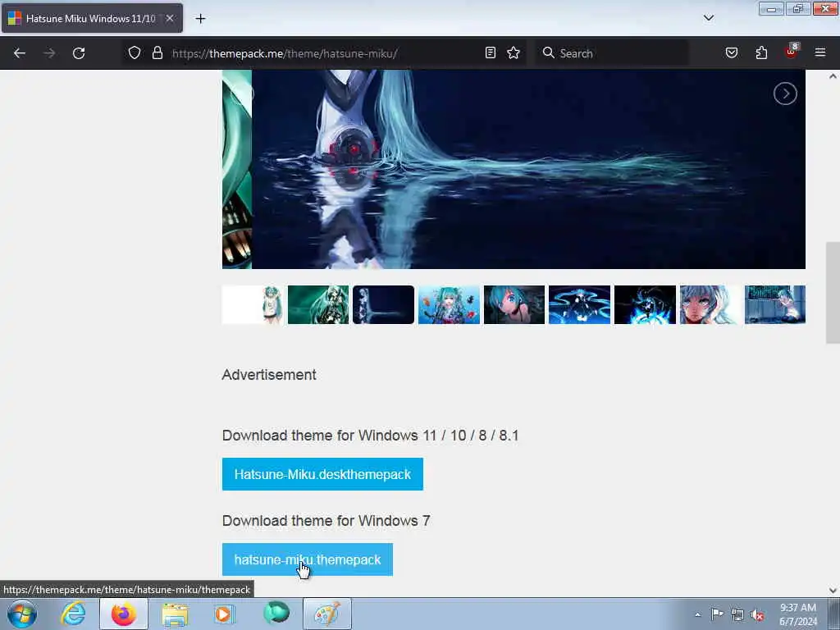
Task: Select second green Miku thumbnail
Action: pyautogui.click(x=318, y=305)
